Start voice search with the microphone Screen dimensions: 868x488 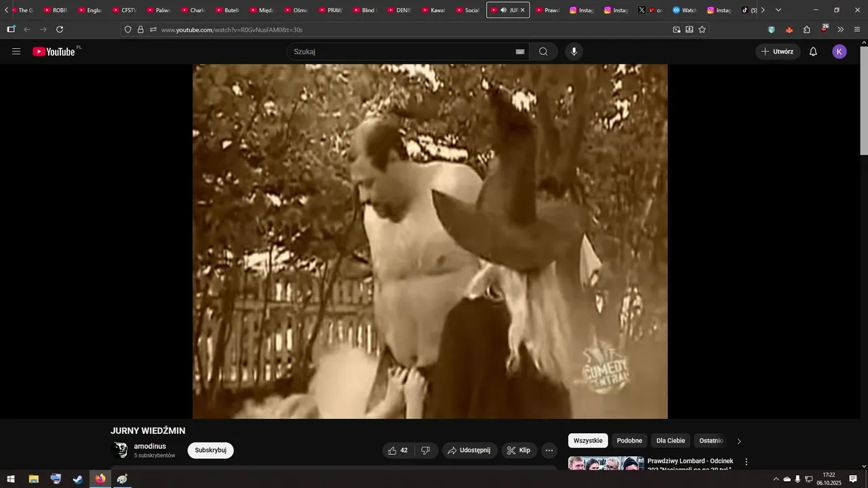[x=574, y=52]
